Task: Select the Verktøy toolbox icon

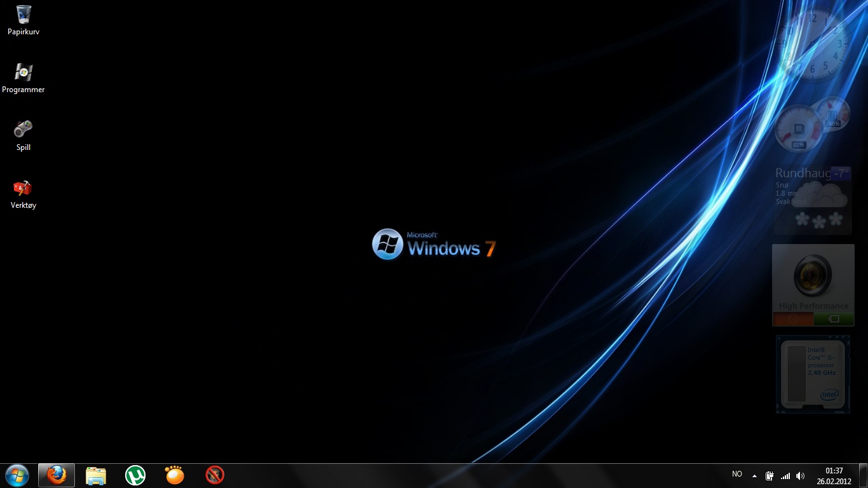Action: (x=24, y=194)
